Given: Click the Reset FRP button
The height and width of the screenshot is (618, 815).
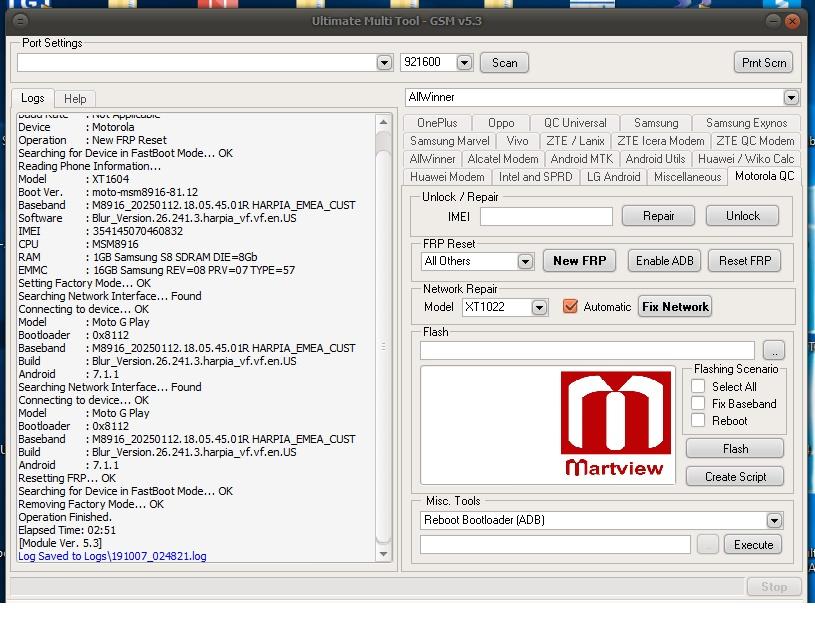Looking at the screenshot, I should pos(745,260).
